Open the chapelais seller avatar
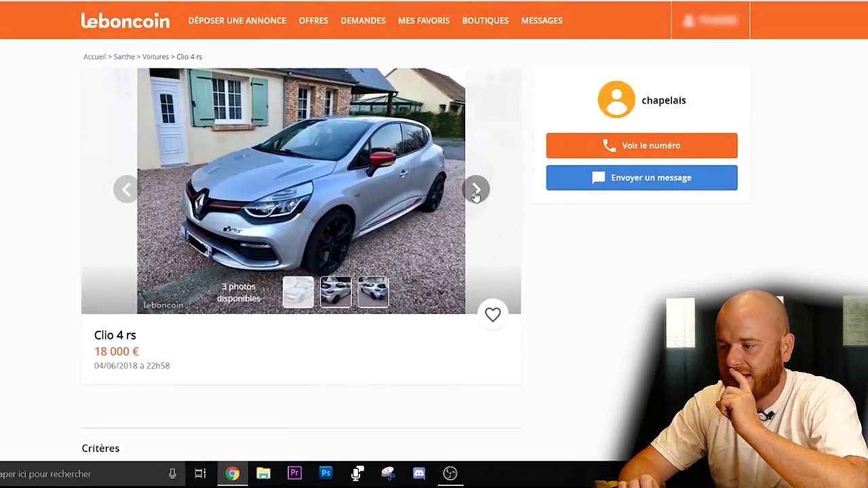Viewport: 868px width, 488px height. coord(616,100)
